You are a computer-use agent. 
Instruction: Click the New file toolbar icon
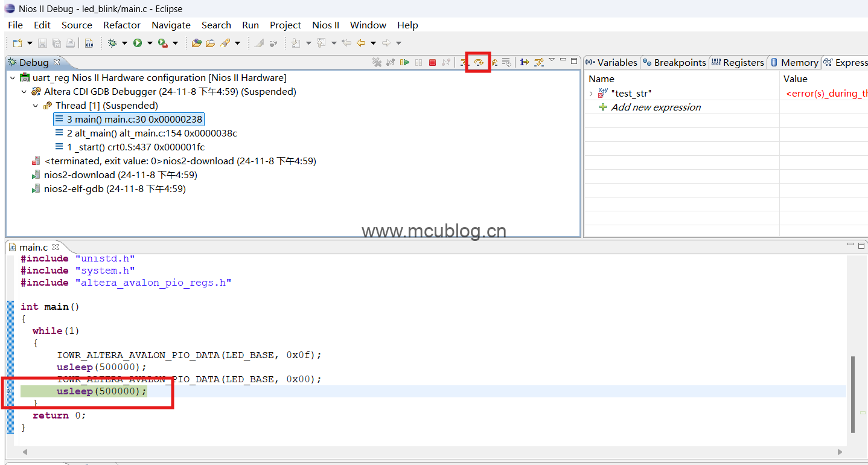[18, 43]
